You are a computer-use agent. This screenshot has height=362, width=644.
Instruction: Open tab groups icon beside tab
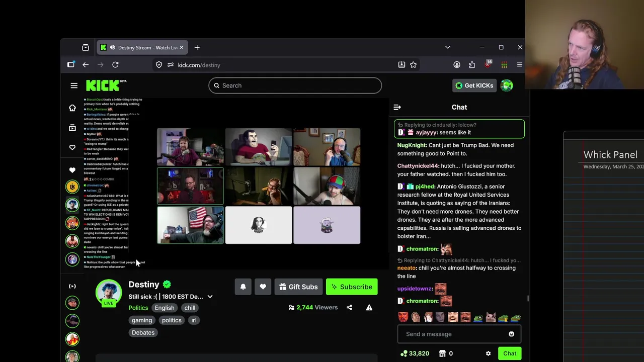(86, 48)
